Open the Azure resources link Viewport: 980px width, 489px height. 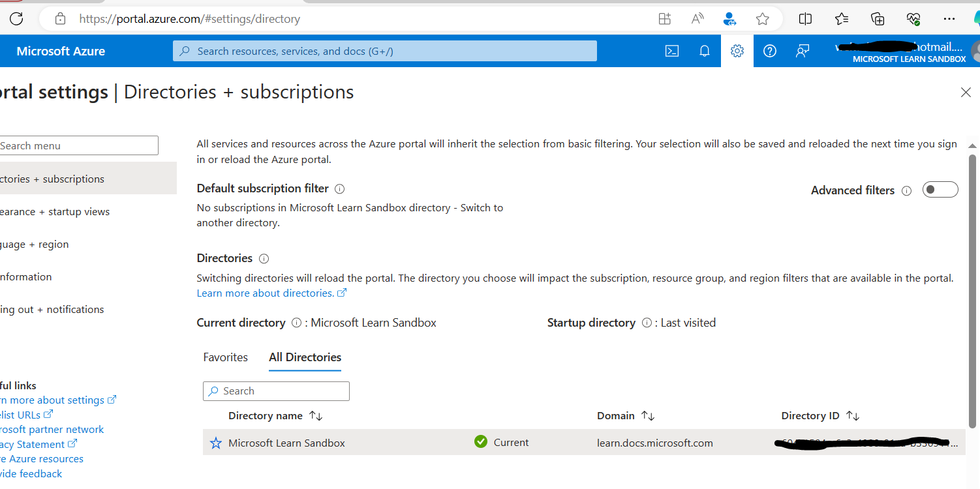click(x=42, y=459)
